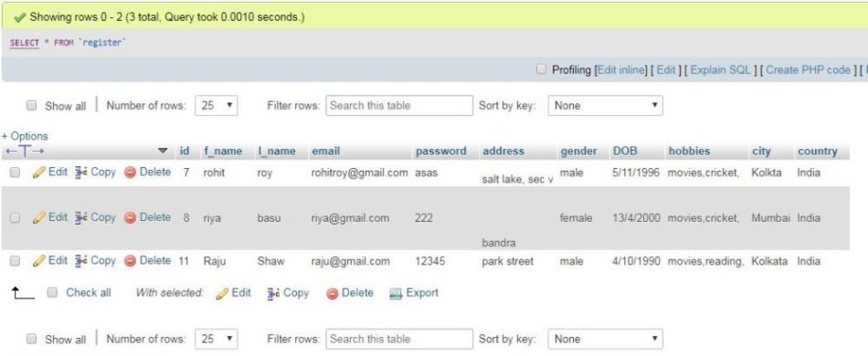The width and height of the screenshot is (868, 356).
Task: Click the Copy icon in riya's row
Action: click(81, 218)
